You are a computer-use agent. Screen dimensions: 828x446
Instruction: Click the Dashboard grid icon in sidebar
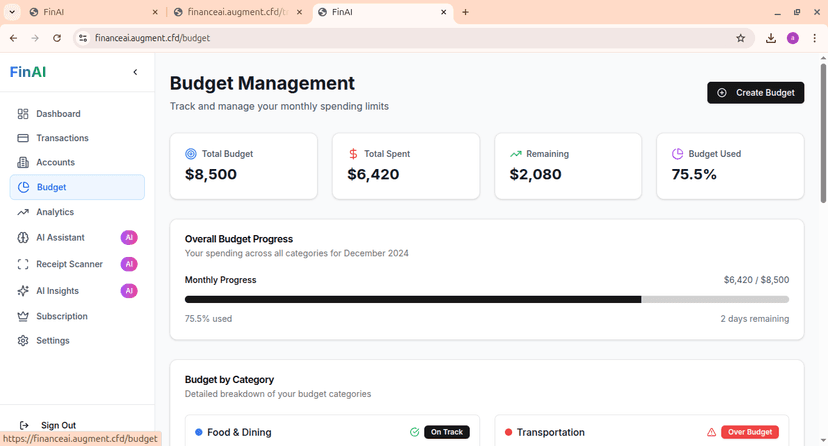[x=23, y=114]
